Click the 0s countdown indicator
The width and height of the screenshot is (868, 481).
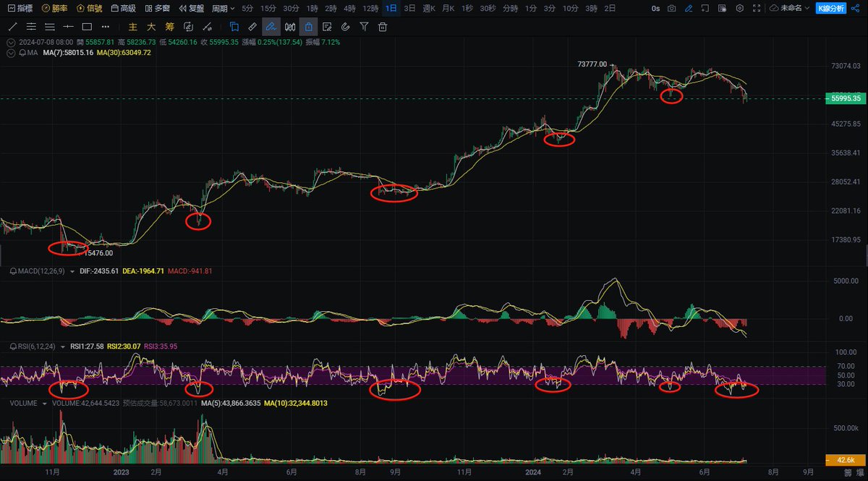point(655,8)
